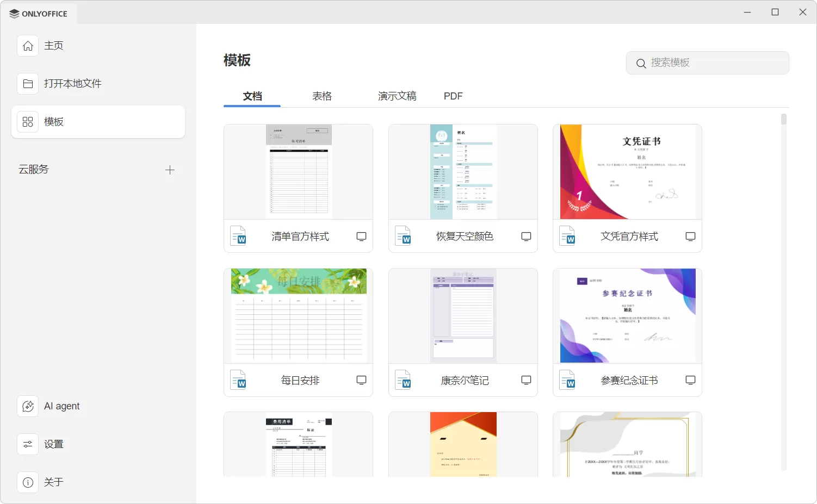Select the 模板 grid icon in sidebar

(x=28, y=121)
